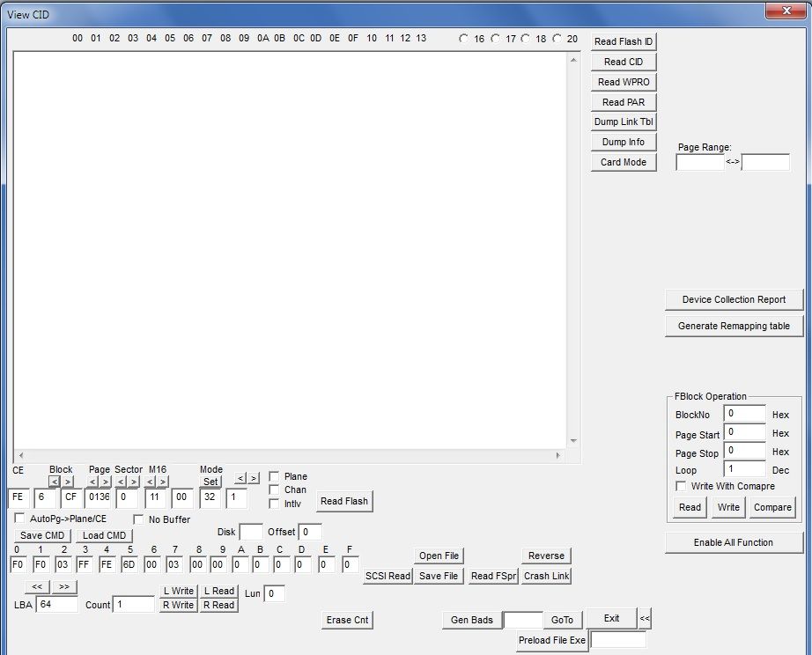Click the Open File button
Image resolution: width=812 pixels, height=655 pixels.
click(x=439, y=556)
